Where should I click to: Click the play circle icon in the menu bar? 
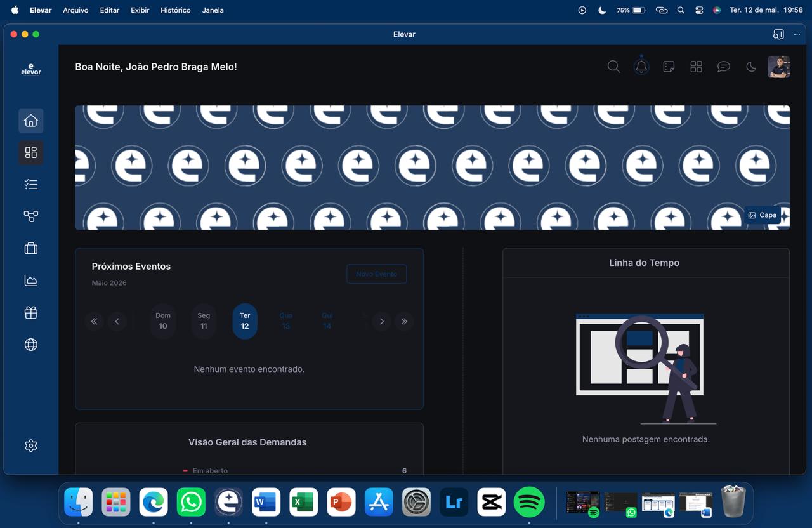coord(582,10)
